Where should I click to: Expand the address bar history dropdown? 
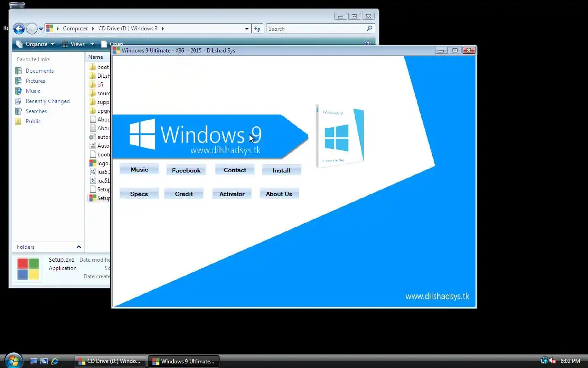coord(247,29)
